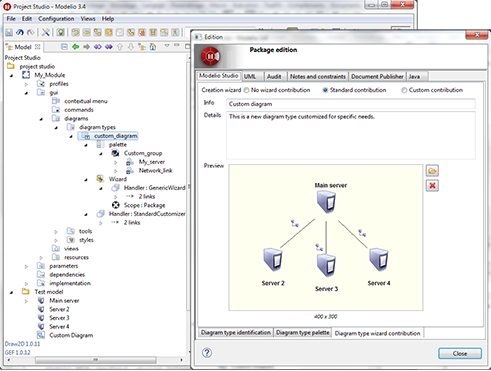Click the horizontal scrollbar in Model panel
The width and height of the screenshot is (491, 371).
(96, 360)
